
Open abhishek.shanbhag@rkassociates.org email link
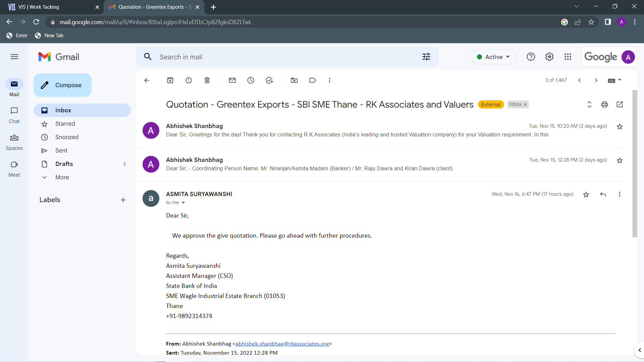pyautogui.click(x=282, y=344)
